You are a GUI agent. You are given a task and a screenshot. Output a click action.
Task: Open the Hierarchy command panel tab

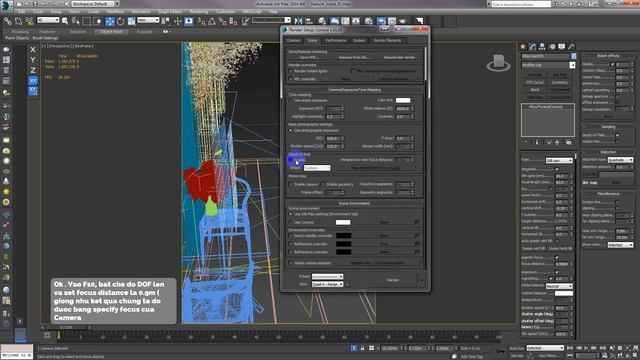[542, 47]
